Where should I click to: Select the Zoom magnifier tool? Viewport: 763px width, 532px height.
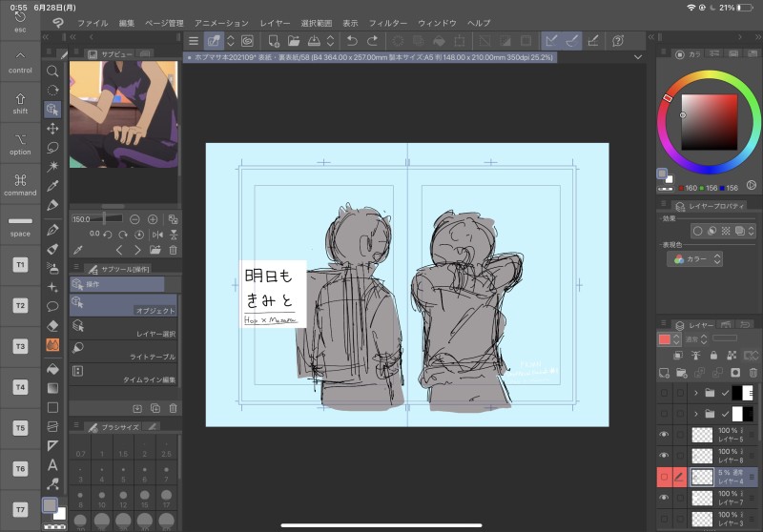pos(52,71)
